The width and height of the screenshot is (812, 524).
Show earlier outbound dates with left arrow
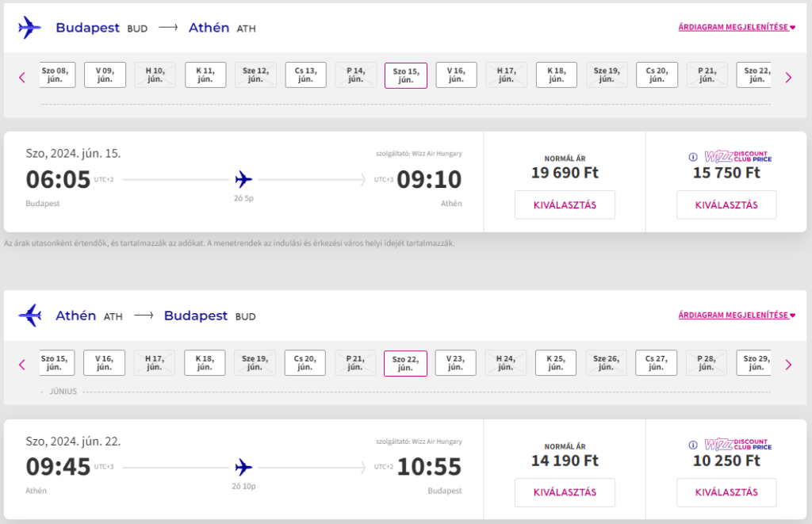[21, 78]
